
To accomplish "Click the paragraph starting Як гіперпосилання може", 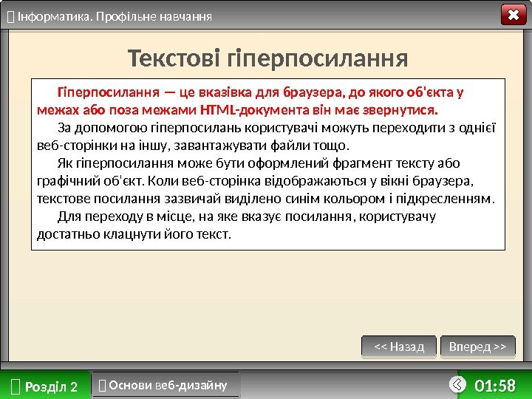I will (266, 181).
